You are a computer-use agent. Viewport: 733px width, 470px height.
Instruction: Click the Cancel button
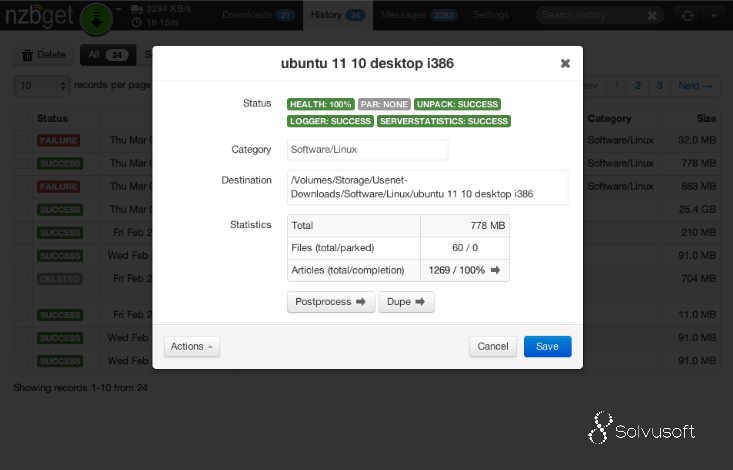(x=493, y=347)
